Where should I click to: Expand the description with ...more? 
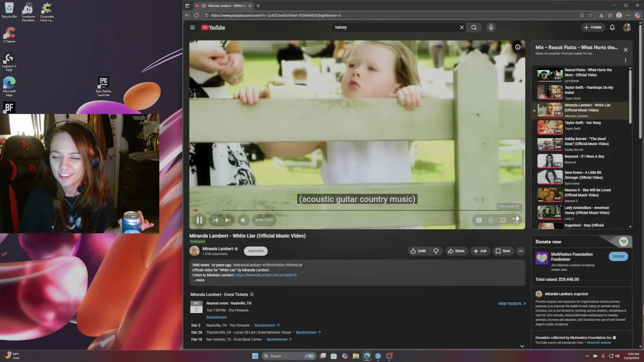tap(199, 280)
